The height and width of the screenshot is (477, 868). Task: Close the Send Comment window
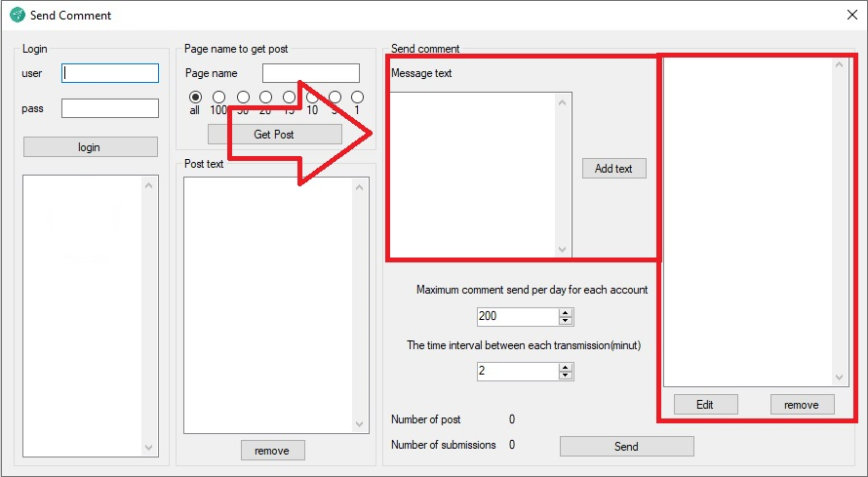[849, 16]
